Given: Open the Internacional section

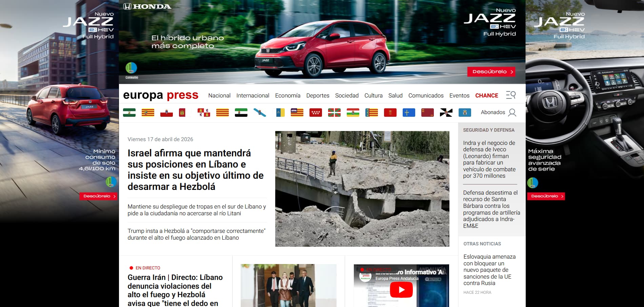Looking at the screenshot, I should [x=253, y=95].
